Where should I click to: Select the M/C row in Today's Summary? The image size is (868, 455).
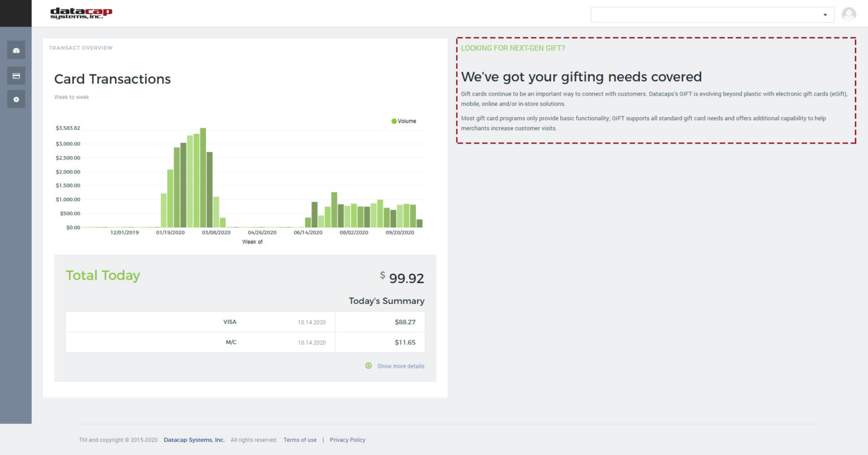point(245,343)
